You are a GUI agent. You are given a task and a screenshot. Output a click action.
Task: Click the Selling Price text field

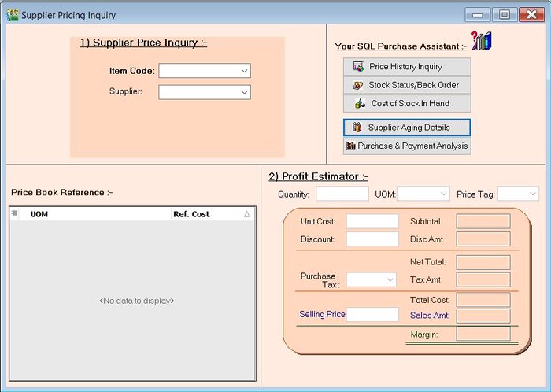pos(372,314)
